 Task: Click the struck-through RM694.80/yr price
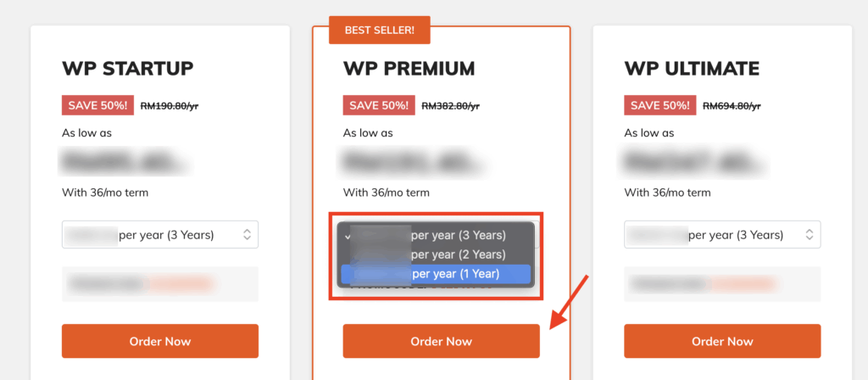pyautogui.click(x=732, y=106)
